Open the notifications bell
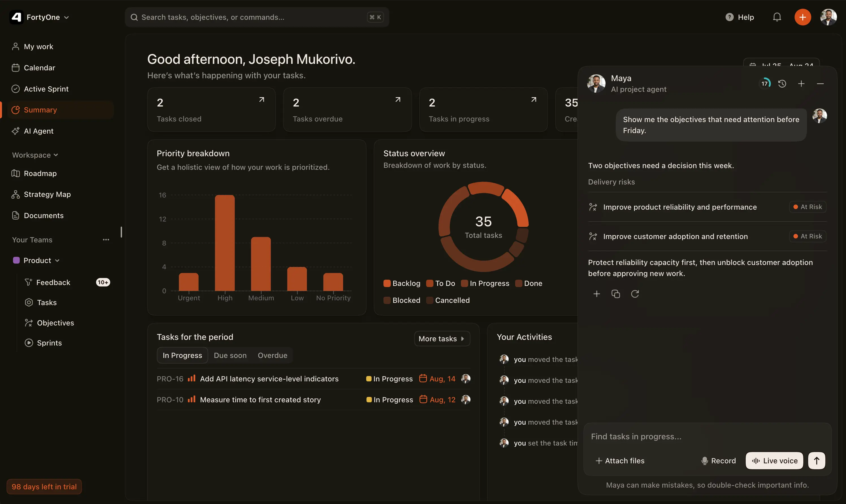Screen dimensions: 846x504 pyautogui.click(x=777, y=17)
